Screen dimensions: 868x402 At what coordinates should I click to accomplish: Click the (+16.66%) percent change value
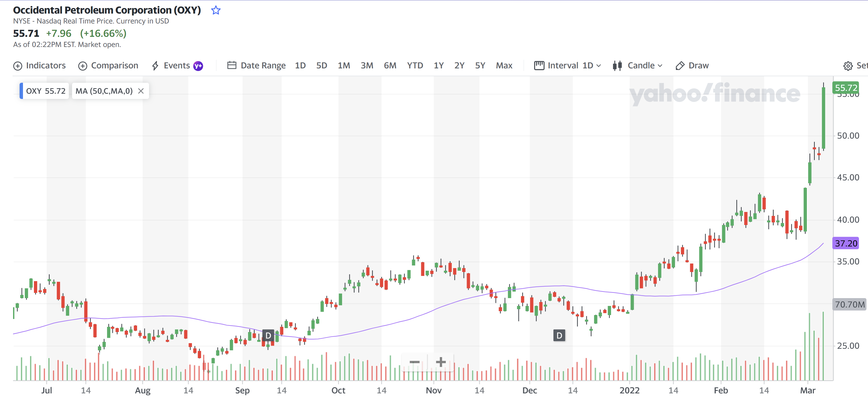coord(103,33)
